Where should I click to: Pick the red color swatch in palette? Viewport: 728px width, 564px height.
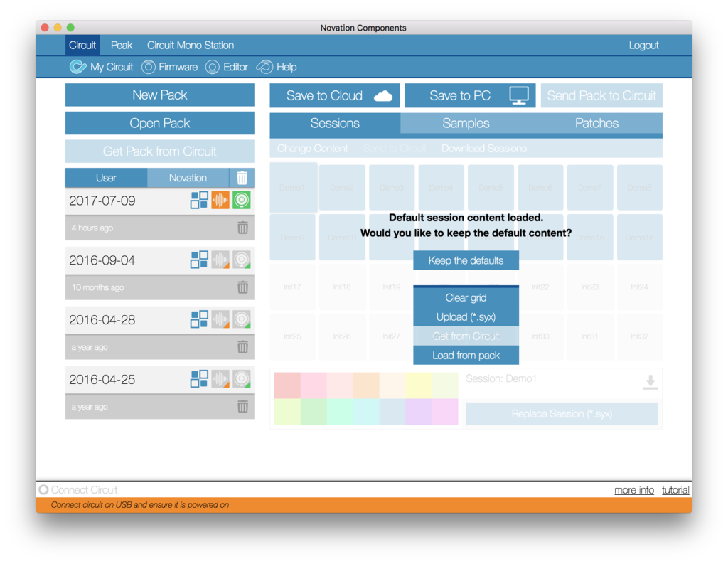(287, 385)
